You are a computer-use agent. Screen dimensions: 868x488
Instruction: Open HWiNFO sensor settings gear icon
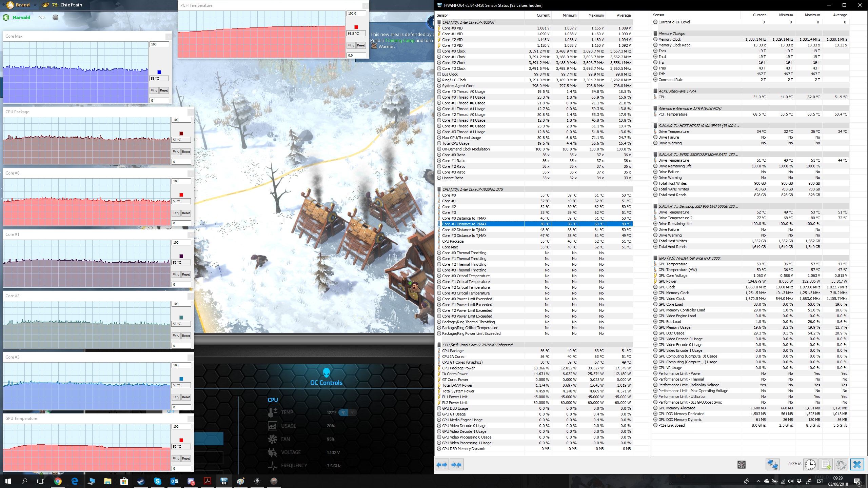click(x=841, y=465)
